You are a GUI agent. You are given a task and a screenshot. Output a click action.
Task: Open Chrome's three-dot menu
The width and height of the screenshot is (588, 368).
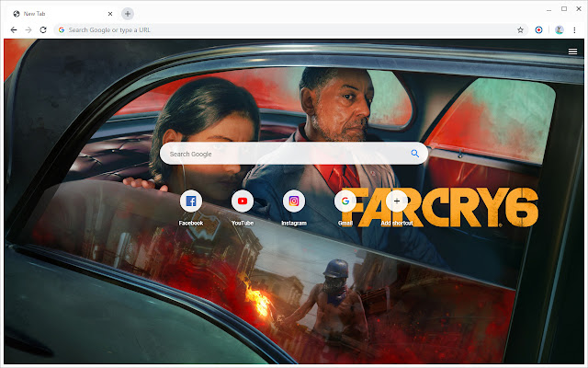pos(574,30)
